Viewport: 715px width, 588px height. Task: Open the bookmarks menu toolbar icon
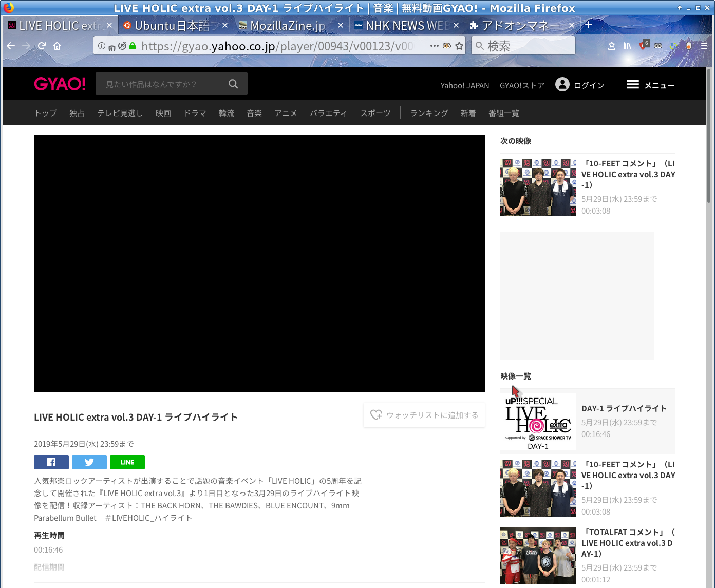[x=612, y=46]
